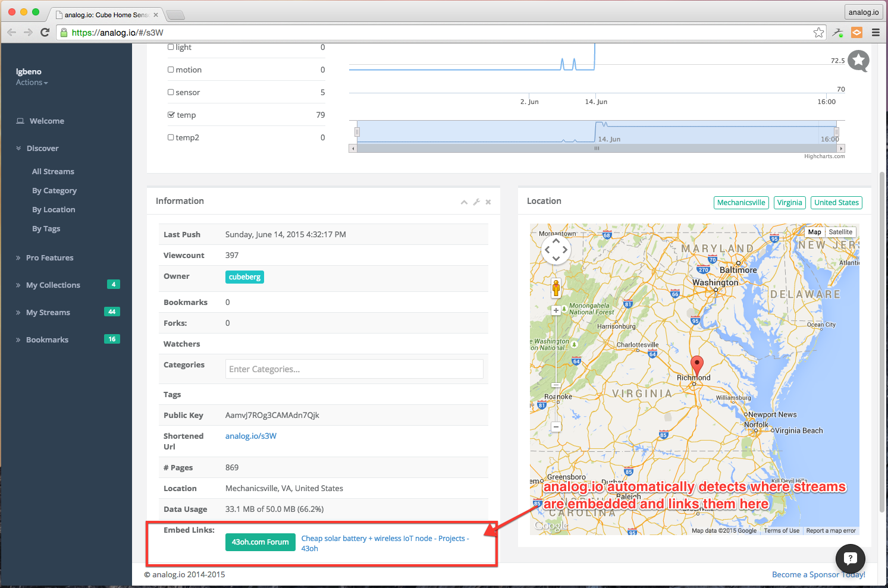Pan the map left with the left arrow
888x588 pixels.
pyautogui.click(x=548, y=250)
